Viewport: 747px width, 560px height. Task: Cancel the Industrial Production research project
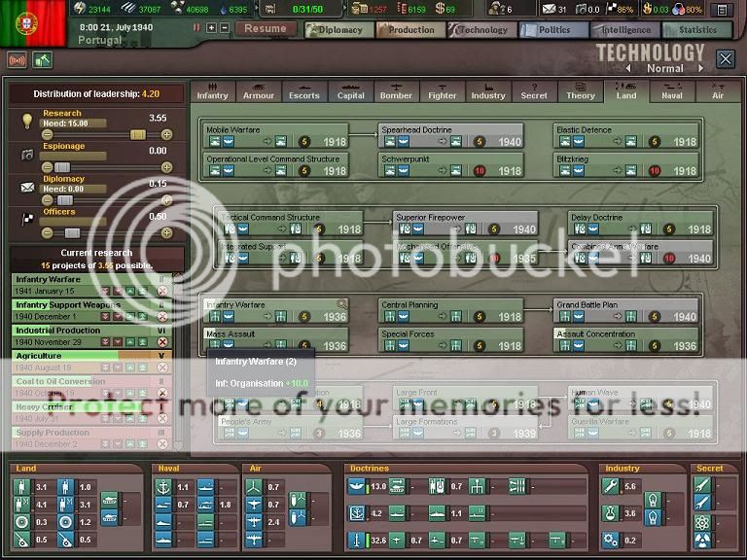(x=162, y=342)
